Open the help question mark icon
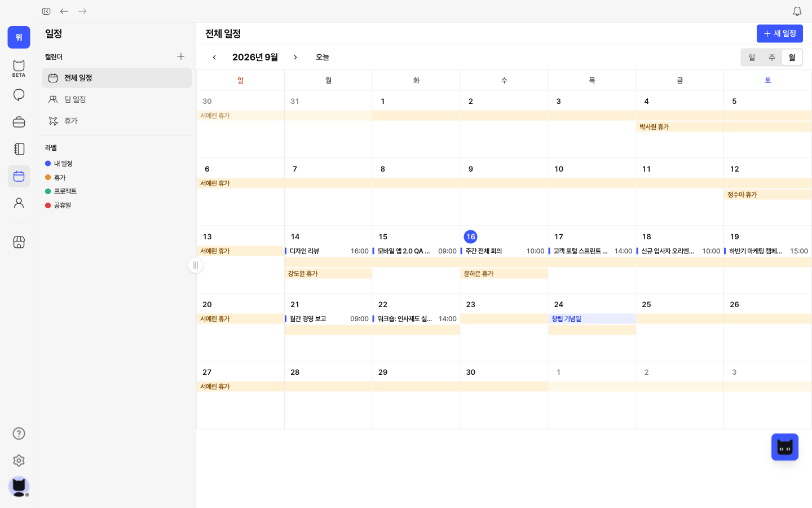Viewport: 812px width, 508px height. [x=19, y=433]
